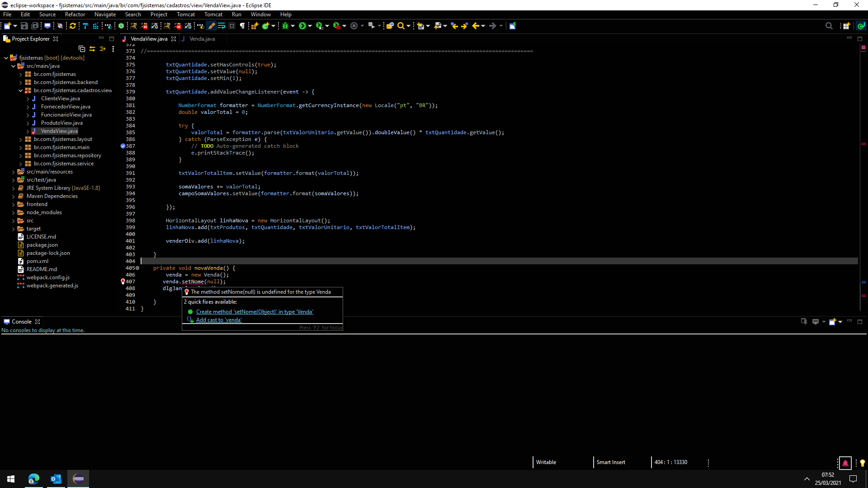
Task: Click Collapse All in Project Explorer
Action: tap(82, 49)
